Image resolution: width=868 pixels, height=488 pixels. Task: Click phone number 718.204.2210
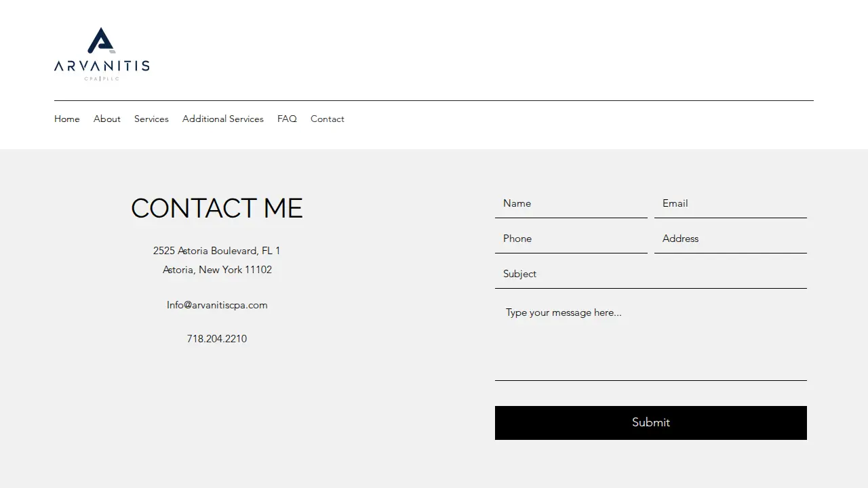217,339
